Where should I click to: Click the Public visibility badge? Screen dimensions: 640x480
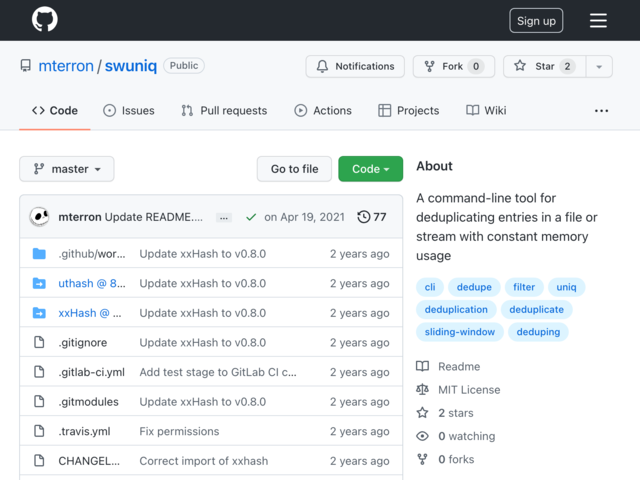coord(184,66)
